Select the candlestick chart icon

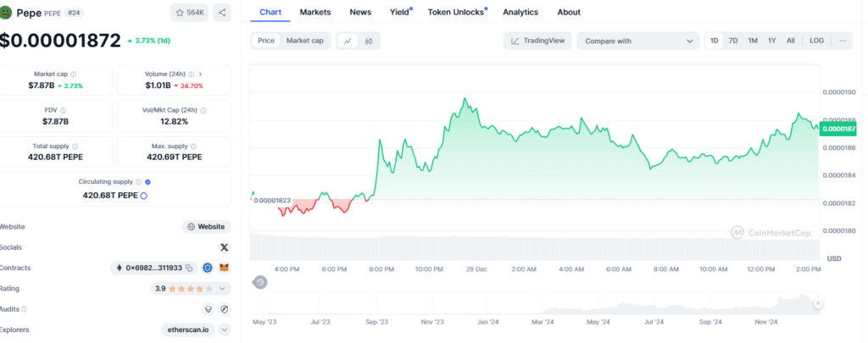(x=369, y=41)
